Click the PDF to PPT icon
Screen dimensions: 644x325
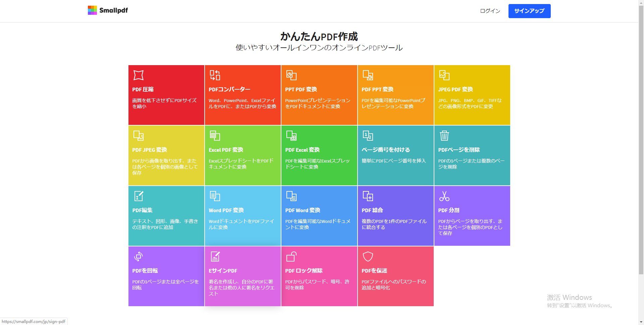coord(368,75)
